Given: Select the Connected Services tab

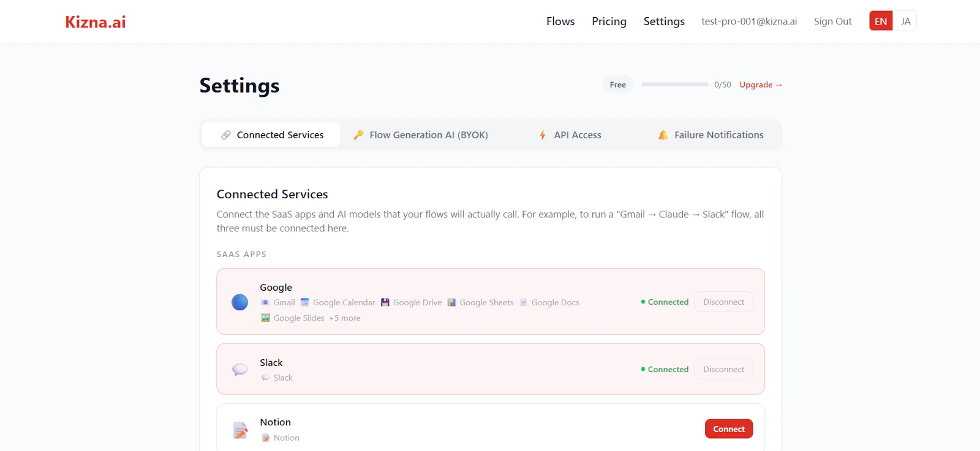Looking at the screenshot, I should click(x=271, y=135).
